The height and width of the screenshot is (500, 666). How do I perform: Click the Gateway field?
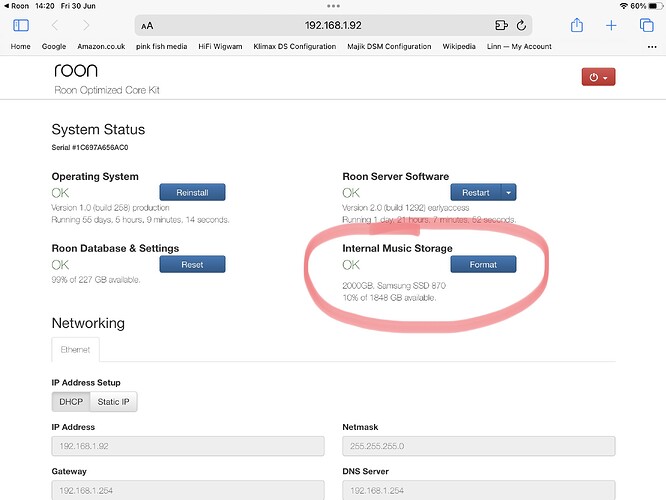click(x=188, y=490)
